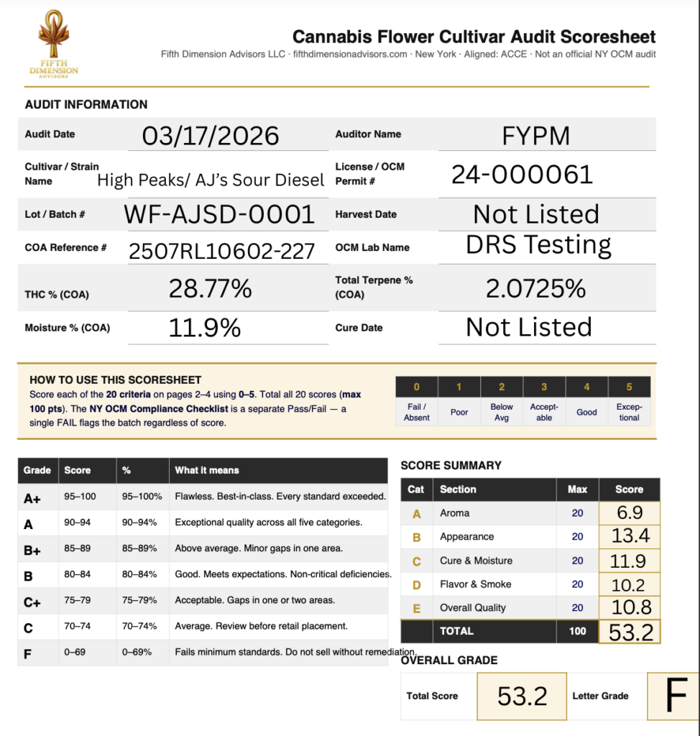Select the Moisture % (COA) field

pyautogui.click(x=205, y=328)
